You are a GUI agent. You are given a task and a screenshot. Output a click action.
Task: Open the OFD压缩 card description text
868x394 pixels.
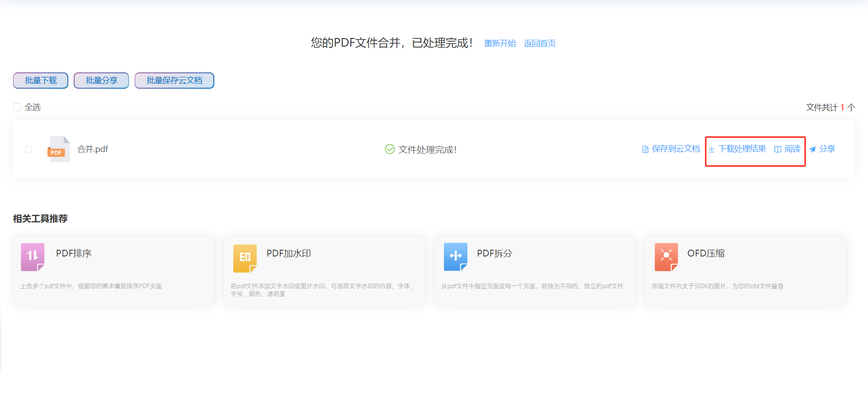[x=717, y=286]
